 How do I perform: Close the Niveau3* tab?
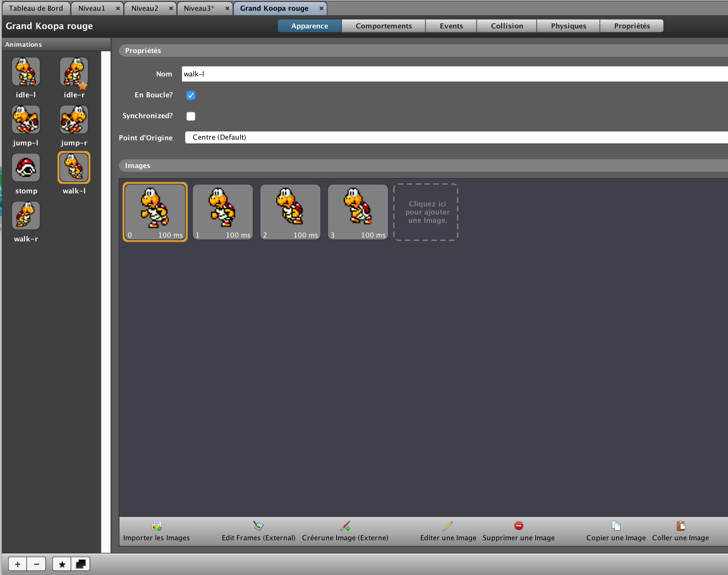coord(227,9)
